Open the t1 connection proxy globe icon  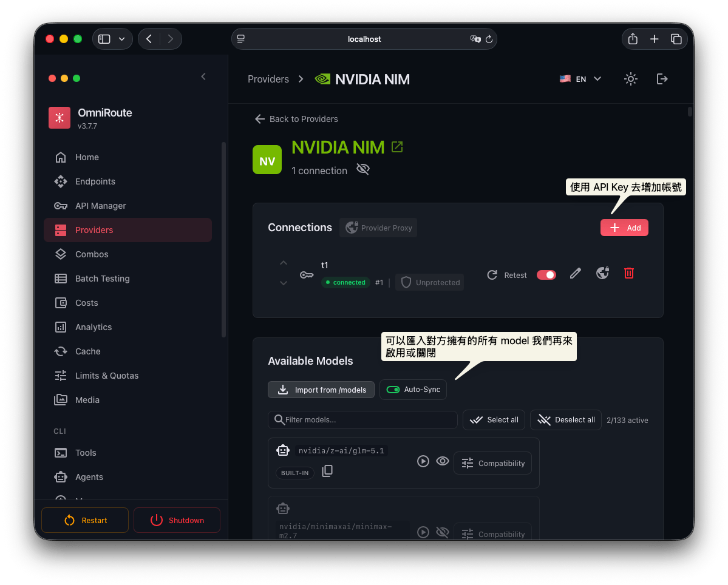[x=603, y=273]
